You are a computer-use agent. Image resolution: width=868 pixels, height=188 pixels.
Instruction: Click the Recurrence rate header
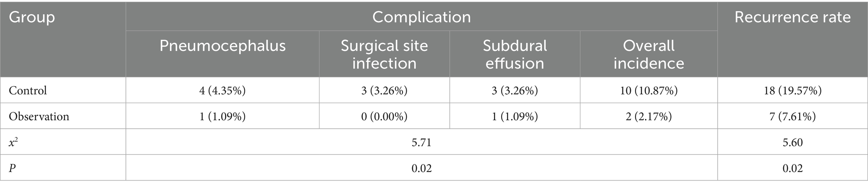[792, 17]
